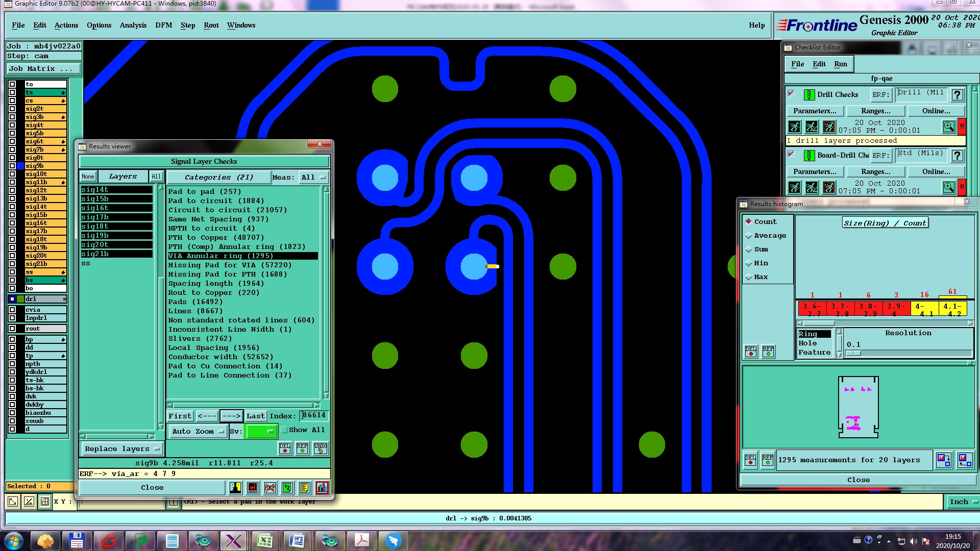Open the Meas All dropdown
The height and width of the screenshot is (551, 980).
313,178
